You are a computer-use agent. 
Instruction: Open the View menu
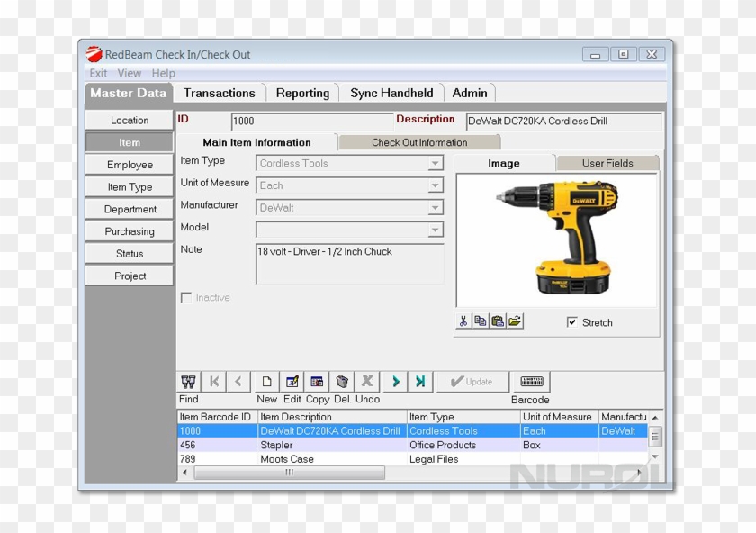[129, 73]
